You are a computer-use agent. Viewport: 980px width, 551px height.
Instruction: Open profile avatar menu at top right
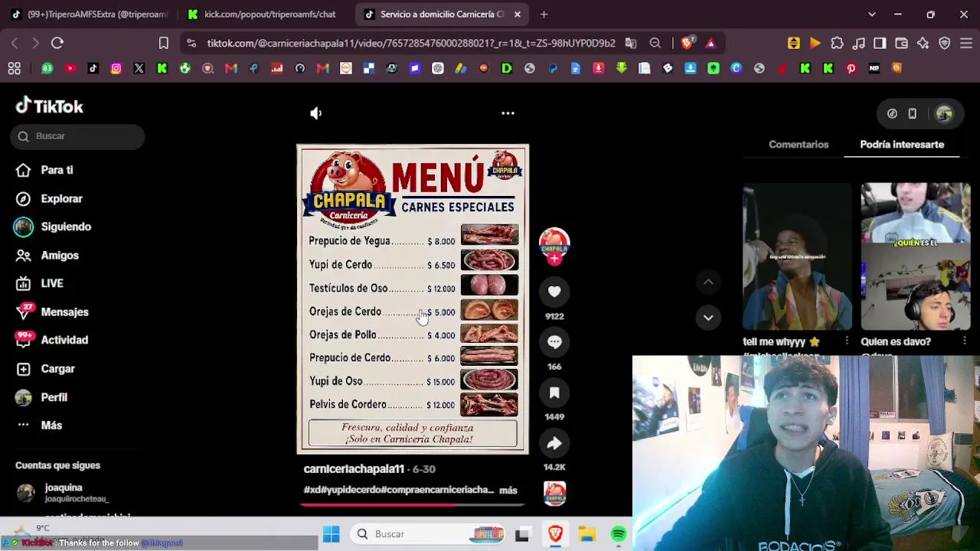[x=944, y=114]
